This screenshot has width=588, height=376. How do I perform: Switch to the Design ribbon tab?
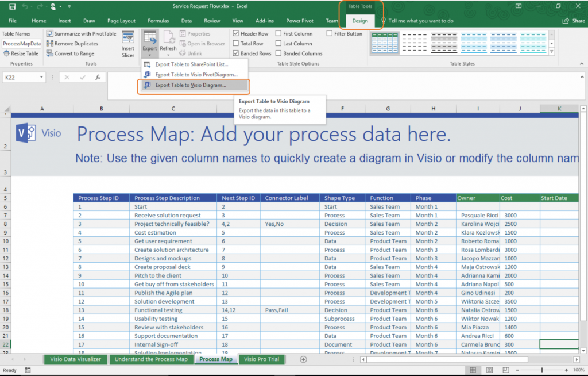[360, 20]
